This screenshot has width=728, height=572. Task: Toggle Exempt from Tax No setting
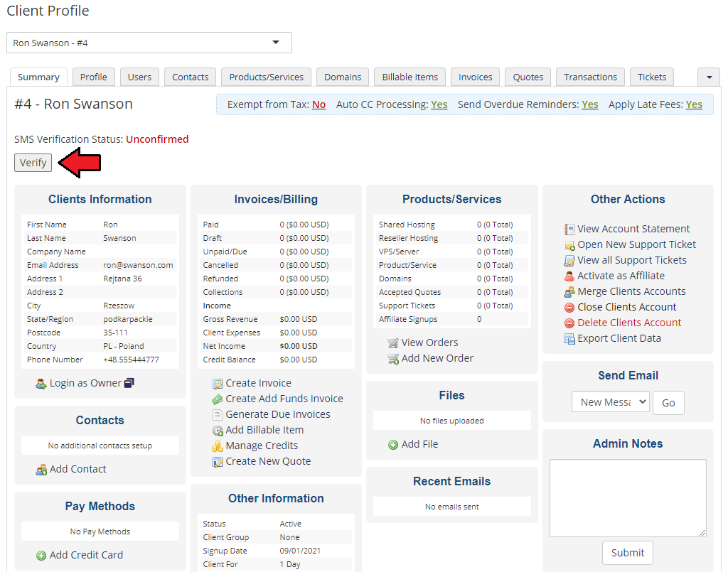318,104
